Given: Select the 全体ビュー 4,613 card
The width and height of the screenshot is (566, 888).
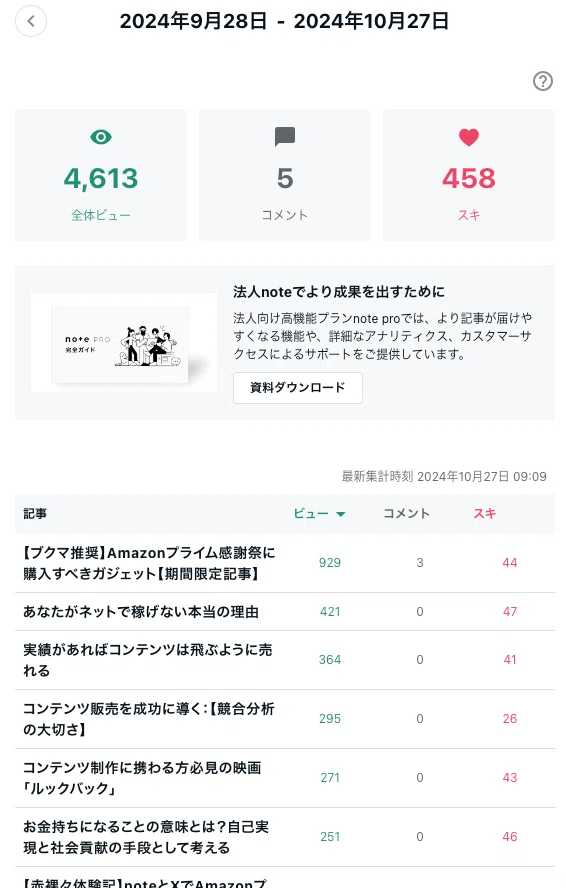Looking at the screenshot, I should point(101,175).
